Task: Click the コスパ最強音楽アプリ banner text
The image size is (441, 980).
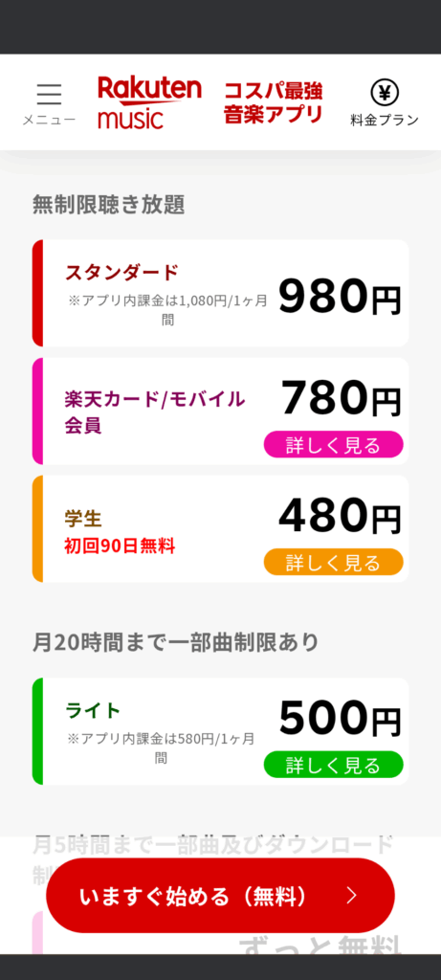Action: [x=274, y=102]
